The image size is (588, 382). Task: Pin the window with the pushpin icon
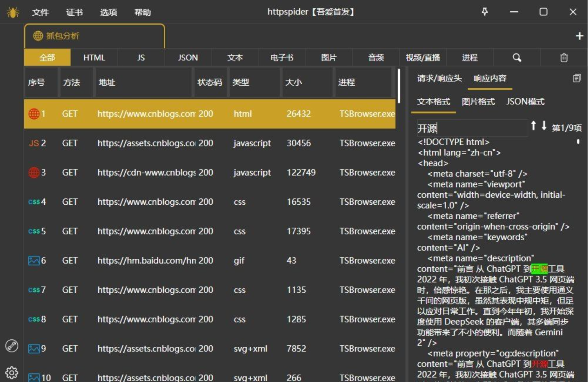pyautogui.click(x=485, y=12)
